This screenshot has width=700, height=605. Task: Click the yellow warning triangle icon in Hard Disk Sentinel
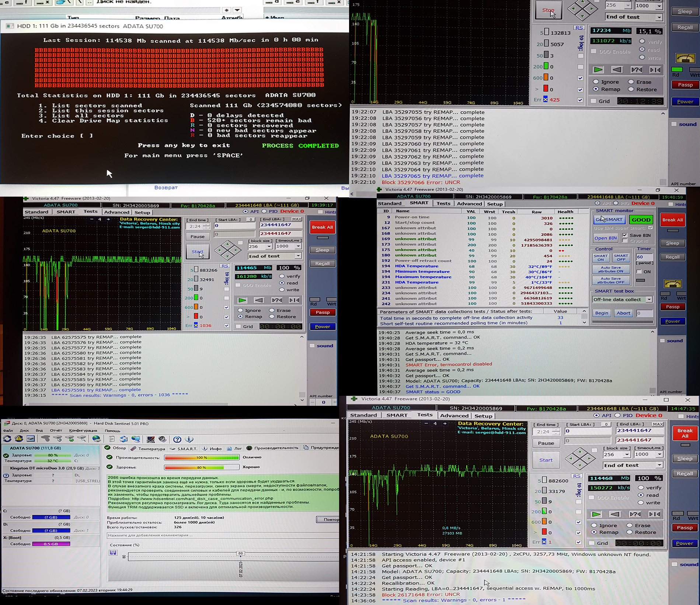19,439
